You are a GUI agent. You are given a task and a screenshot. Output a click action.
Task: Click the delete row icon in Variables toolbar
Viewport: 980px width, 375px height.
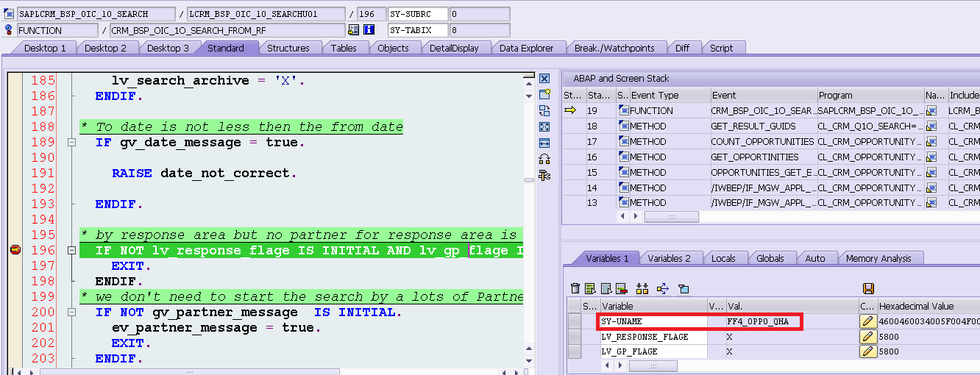tap(622, 289)
